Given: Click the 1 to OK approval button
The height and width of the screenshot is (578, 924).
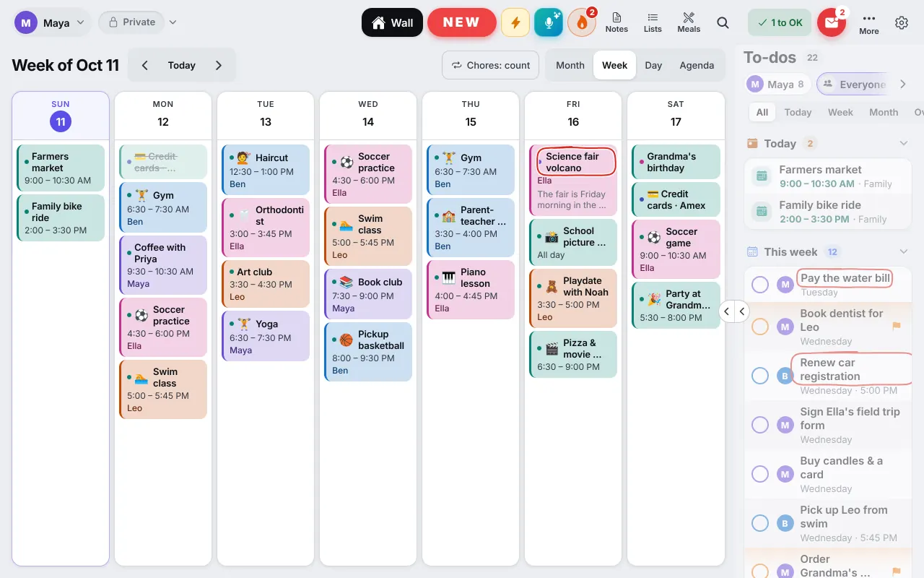Looking at the screenshot, I should click(x=779, y=22).
